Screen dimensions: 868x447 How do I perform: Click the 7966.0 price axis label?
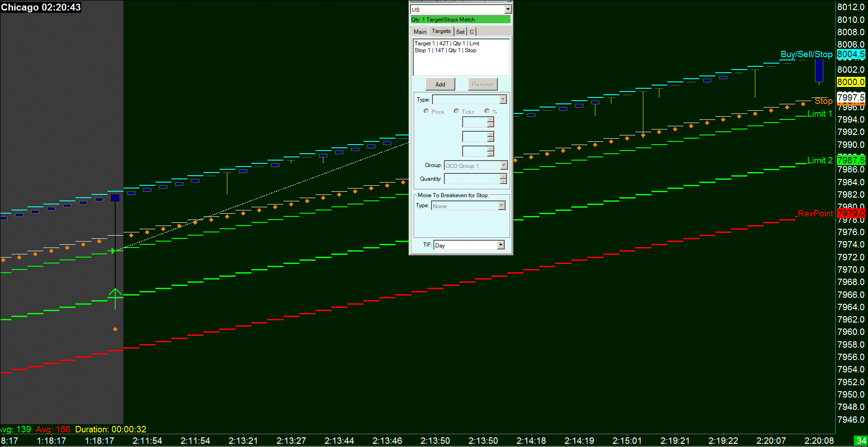click(x=851, y=295)
